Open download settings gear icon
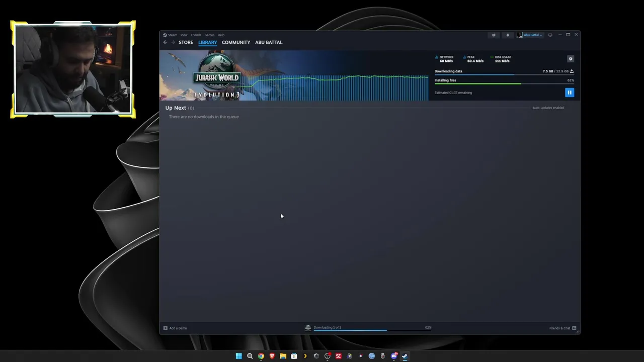 coord(571,59)
